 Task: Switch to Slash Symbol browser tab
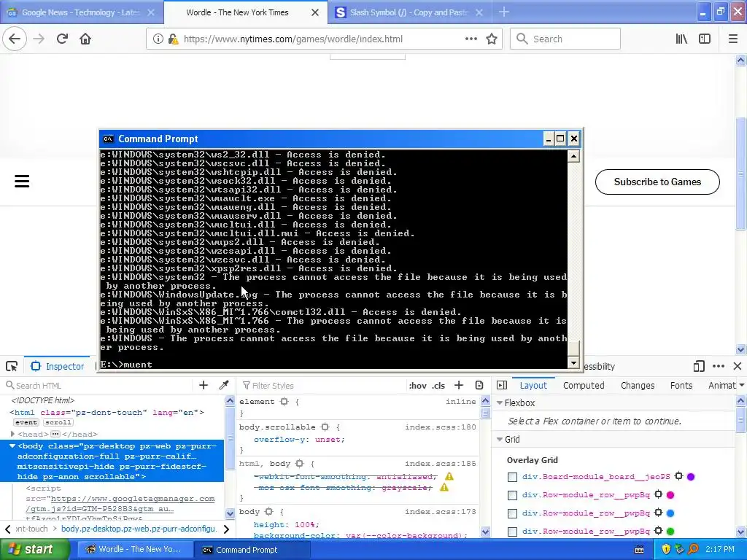pos(407,12)
